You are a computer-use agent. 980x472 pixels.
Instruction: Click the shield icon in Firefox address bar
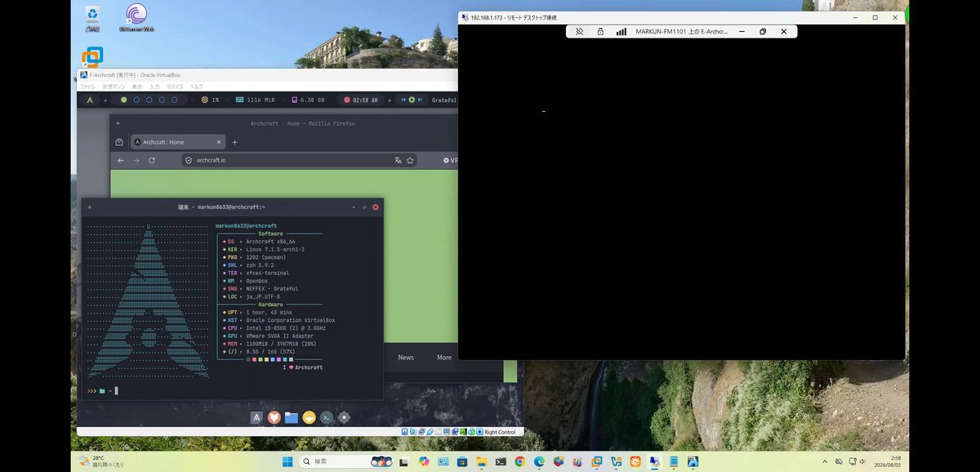tap(189, 160)
